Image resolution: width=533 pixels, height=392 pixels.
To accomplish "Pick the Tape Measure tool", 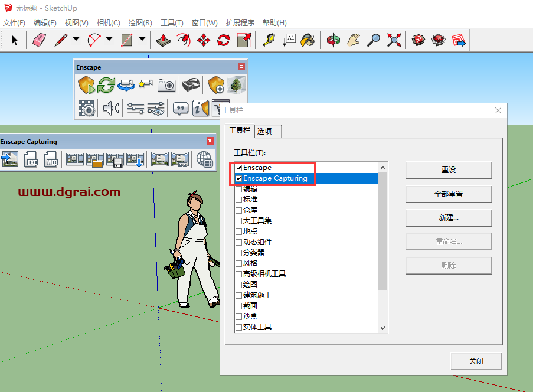I will coord(269,40).
